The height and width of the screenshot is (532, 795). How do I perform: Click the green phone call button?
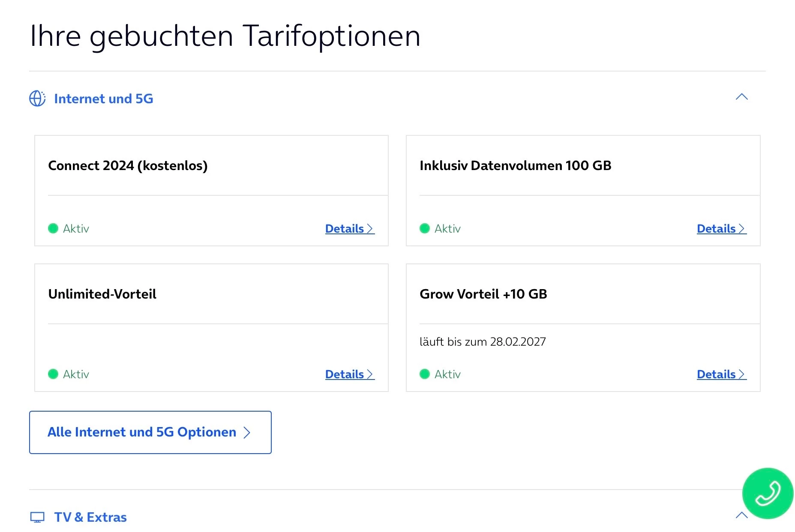pyautogui.click(x=767, y=493)
